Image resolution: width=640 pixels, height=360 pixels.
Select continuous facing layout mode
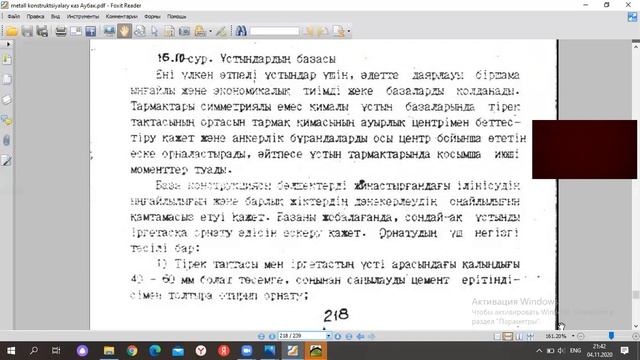click(530, 336)
